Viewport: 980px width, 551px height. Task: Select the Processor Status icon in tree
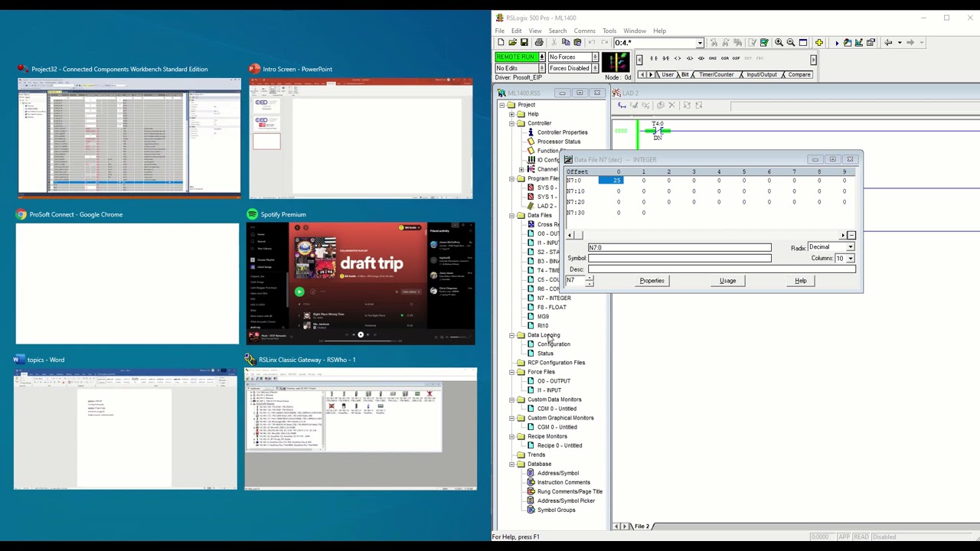(531, 142)
